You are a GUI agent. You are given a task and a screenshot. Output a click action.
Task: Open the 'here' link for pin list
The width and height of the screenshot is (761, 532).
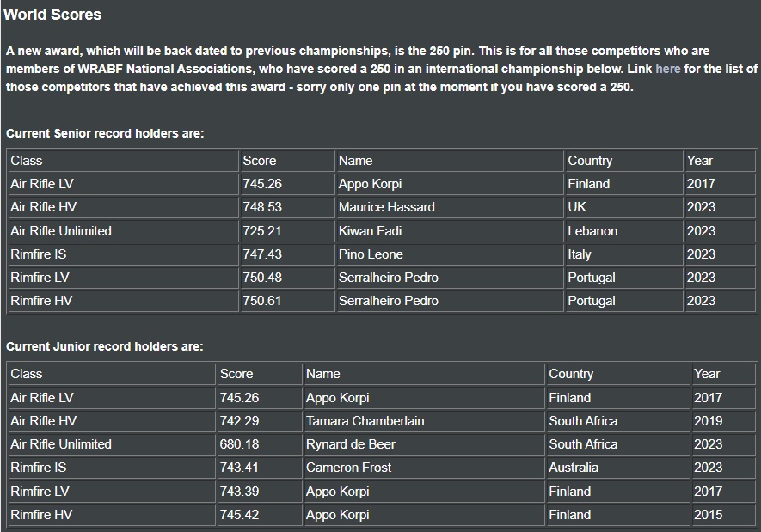(x=667, y=69)
